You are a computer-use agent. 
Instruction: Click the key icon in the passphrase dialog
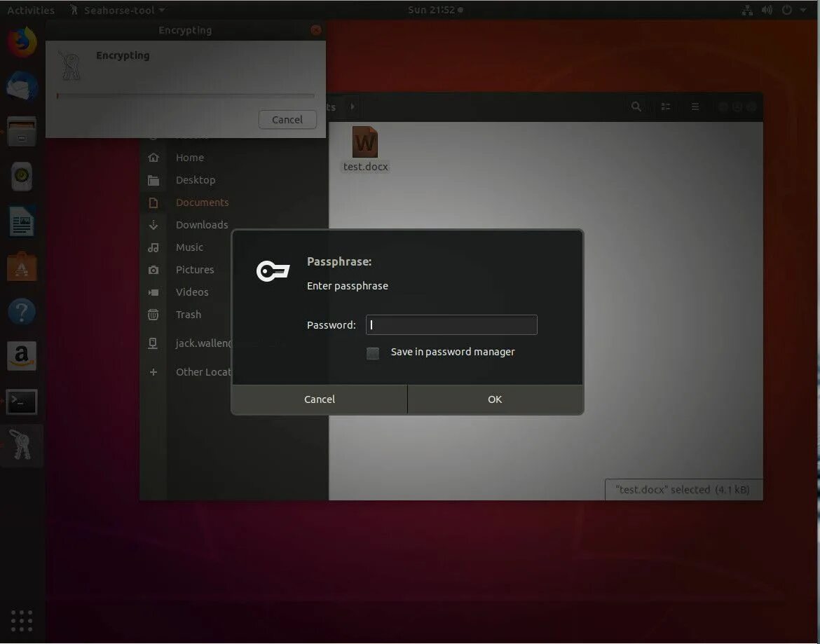coord(273,270)
